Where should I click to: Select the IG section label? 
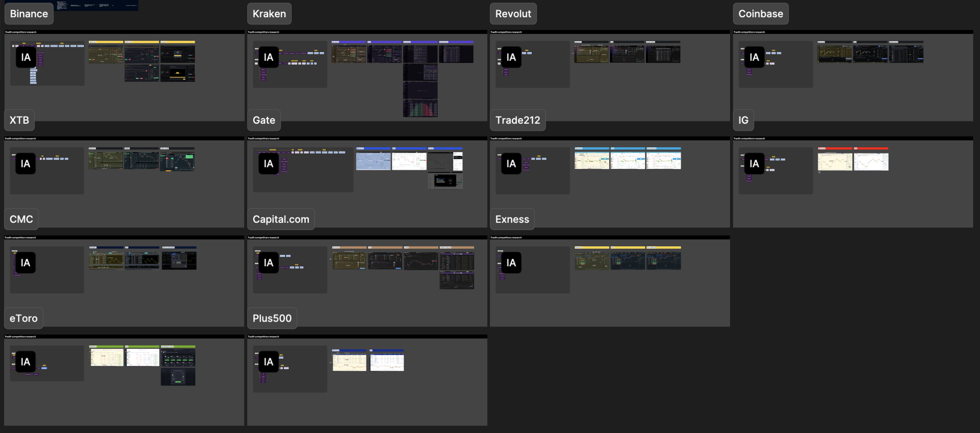click(744, 120)
